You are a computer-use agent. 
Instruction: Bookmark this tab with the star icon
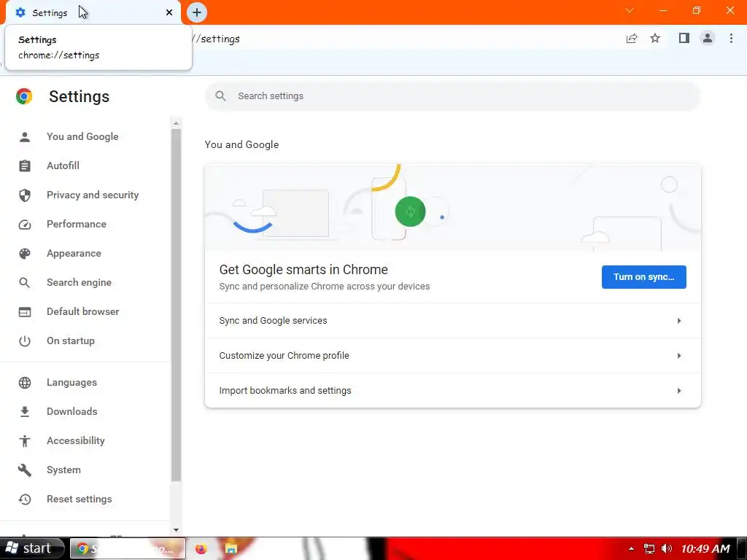655,38
